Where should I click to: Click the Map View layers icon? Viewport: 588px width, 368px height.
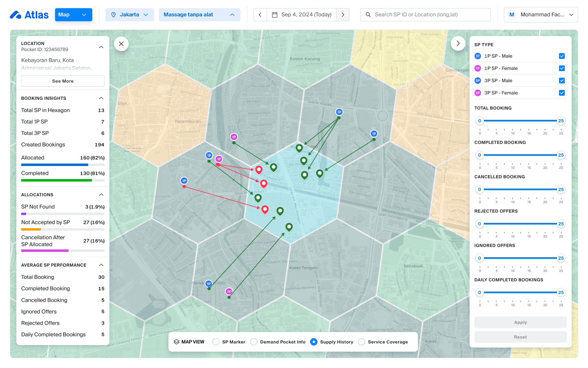pyautogui.click(x=176, y=342)
